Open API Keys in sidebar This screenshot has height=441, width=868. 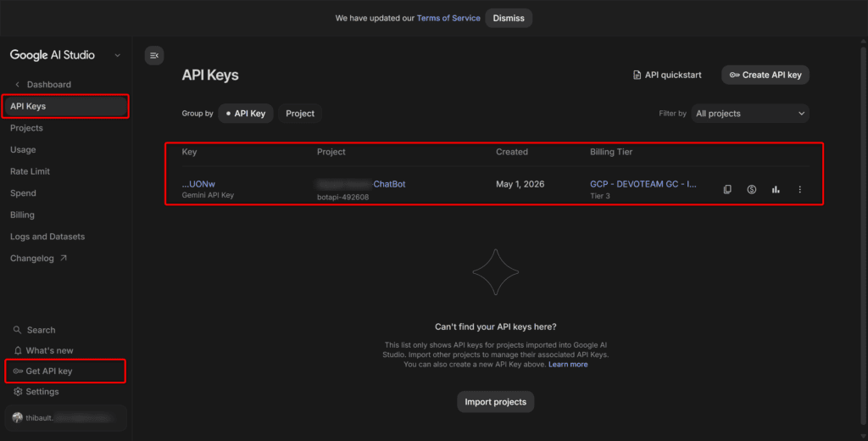pos(66,106)
